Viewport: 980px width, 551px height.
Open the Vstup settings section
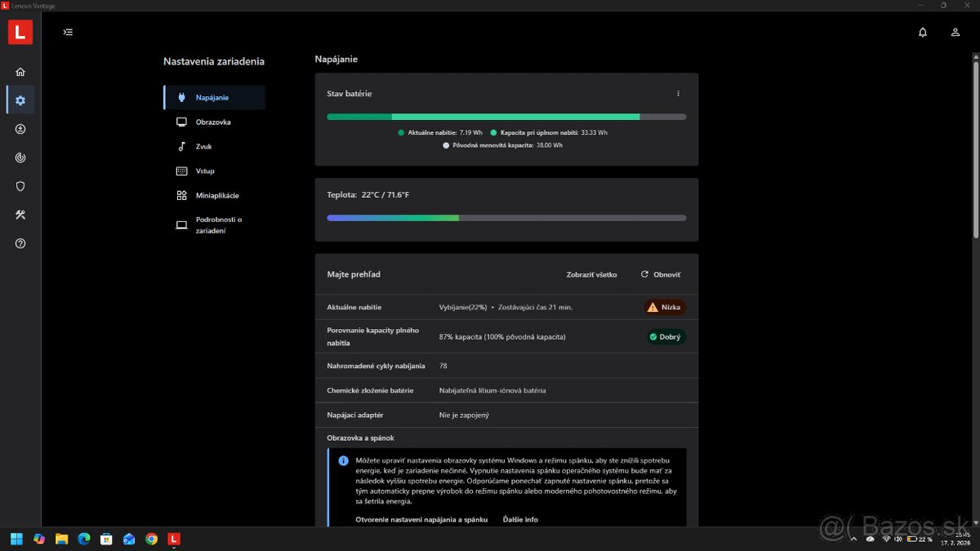click(205, 171)
